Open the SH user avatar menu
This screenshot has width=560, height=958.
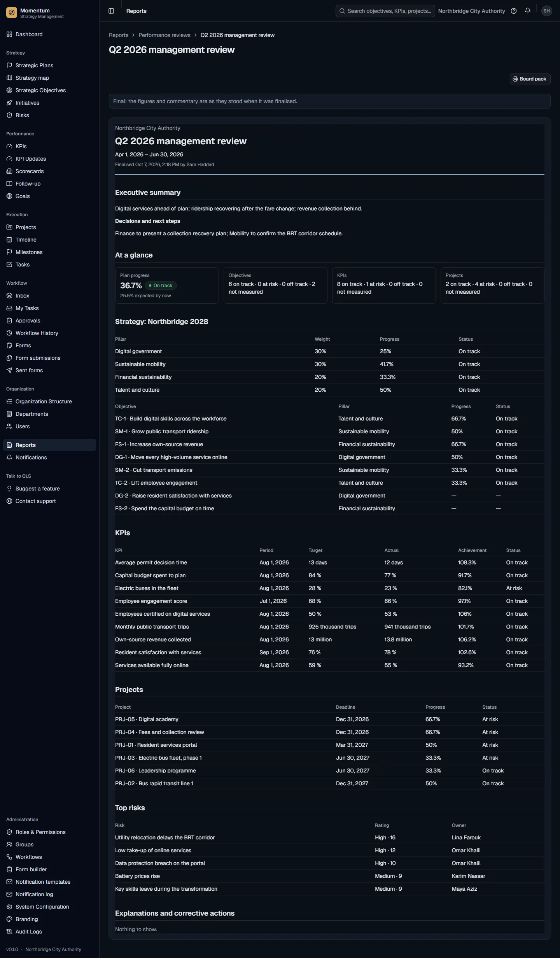tap(546, 11)
